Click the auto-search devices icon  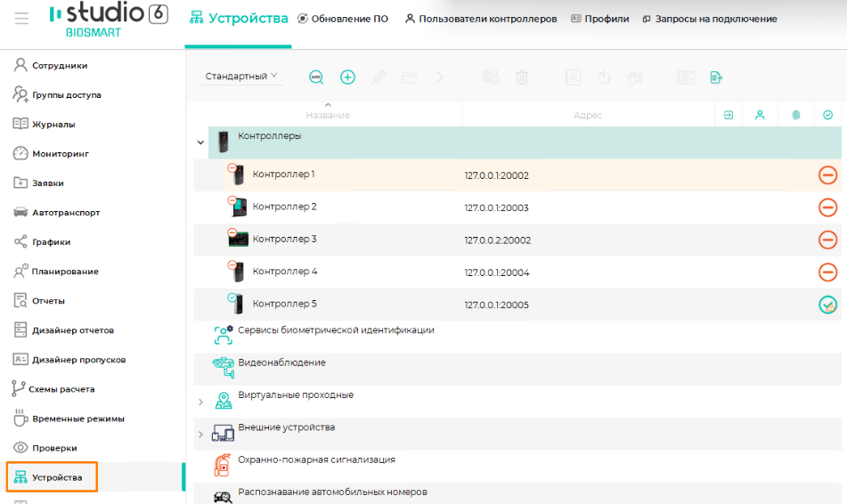click(x=316, y=77)
